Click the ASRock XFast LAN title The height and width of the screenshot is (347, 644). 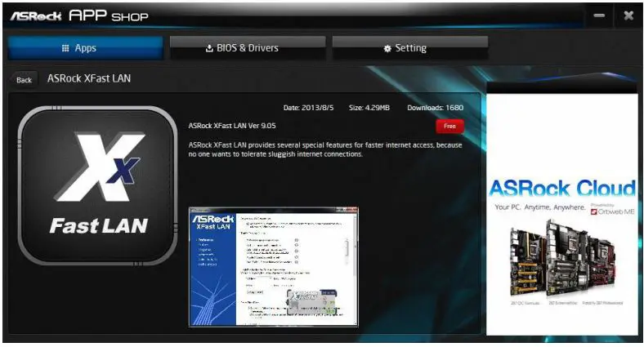click(89, 78)
